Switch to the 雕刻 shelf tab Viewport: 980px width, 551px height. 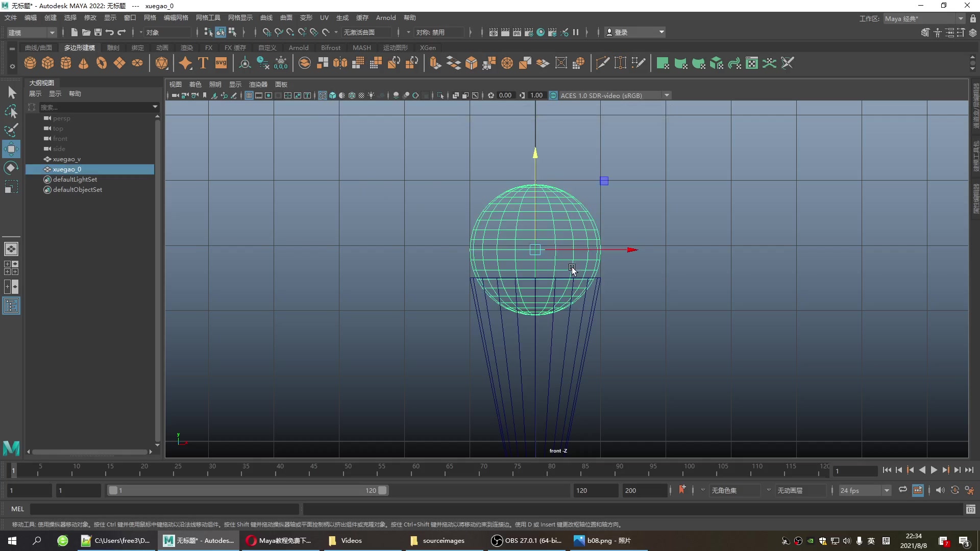tap(113, 47)
